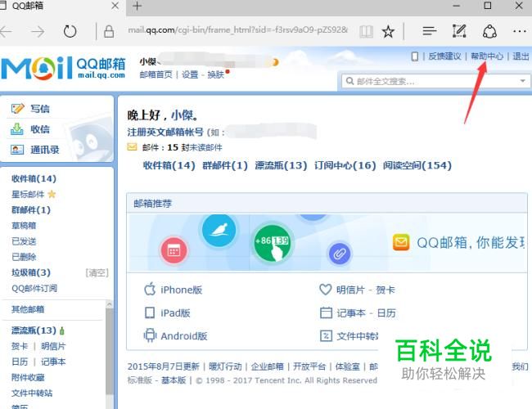Open 开放平台 footer link

click(309, 366)
